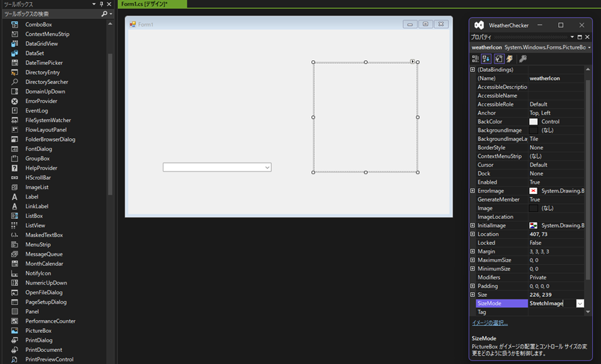
Task: Select the ContextMenuStrip toolbox icon
Action: pos(14,34)
